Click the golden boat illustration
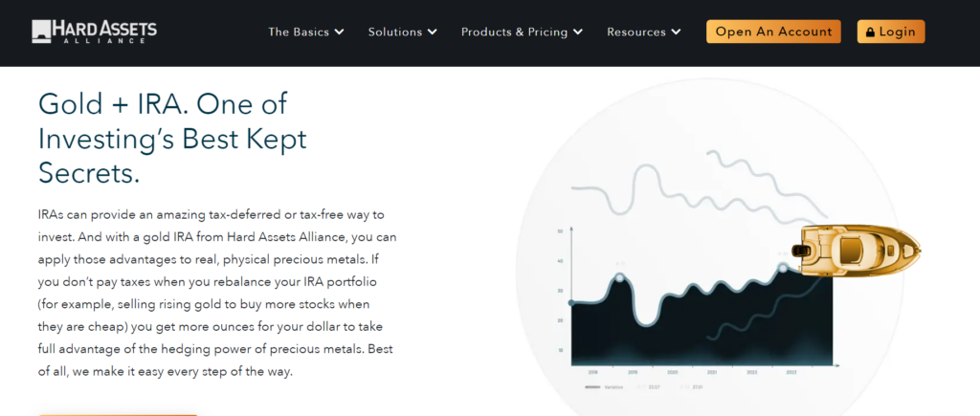Screen dimensions: 980x416 856,250
